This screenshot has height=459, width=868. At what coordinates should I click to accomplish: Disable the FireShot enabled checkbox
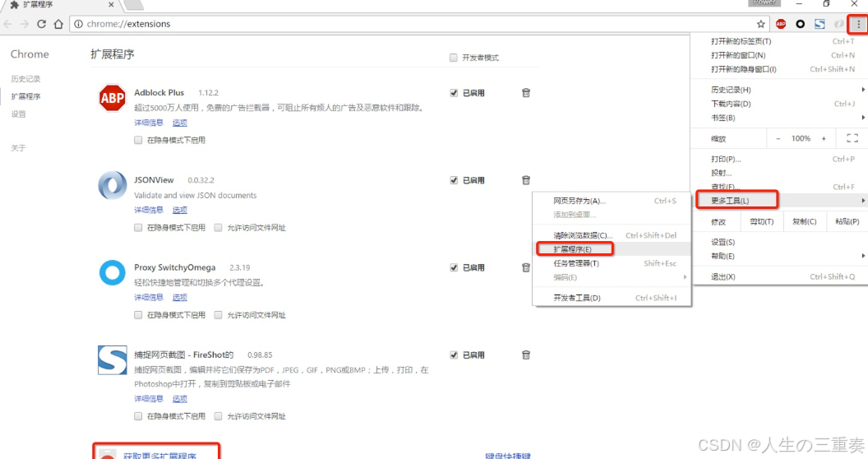[454, 355]
